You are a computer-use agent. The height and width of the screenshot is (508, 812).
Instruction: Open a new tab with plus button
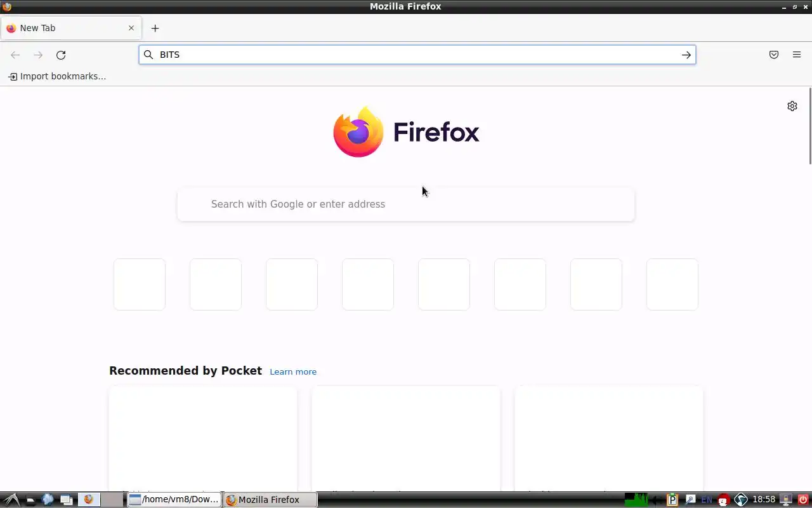[x=155, y=28]
